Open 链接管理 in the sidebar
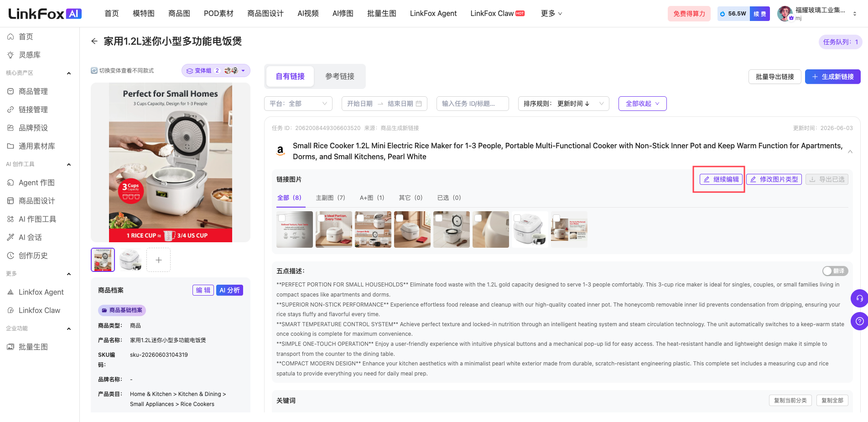The image size is (868, 422). point(33,109)
